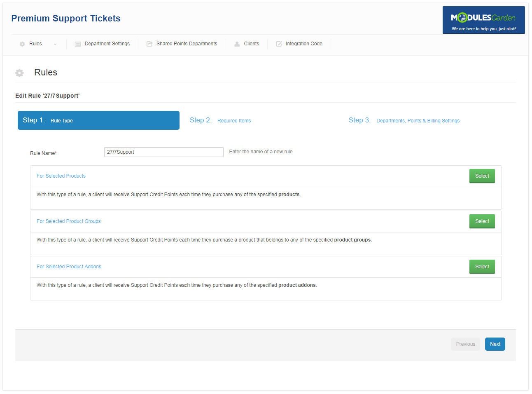Click the large gear icon beside Rules heading
This screenshot has width=532, height=394.
19,73
